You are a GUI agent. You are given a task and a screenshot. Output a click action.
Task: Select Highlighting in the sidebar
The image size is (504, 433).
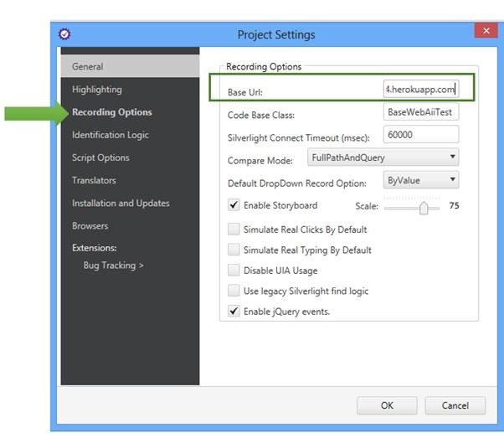(x=97, y=90)
